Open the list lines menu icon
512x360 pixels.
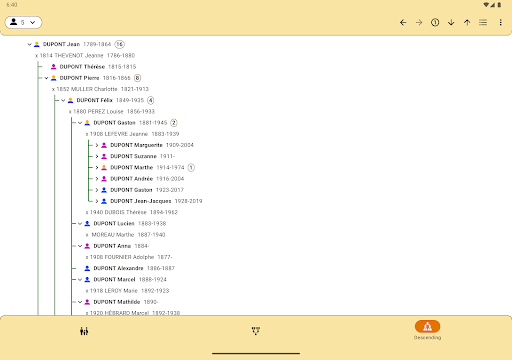483,22
